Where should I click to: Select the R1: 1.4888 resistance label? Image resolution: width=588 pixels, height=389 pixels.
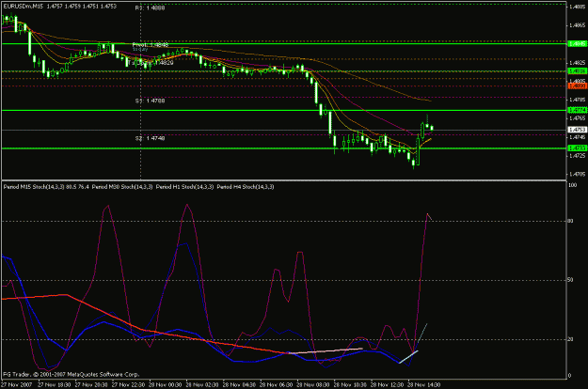(150, 8)
